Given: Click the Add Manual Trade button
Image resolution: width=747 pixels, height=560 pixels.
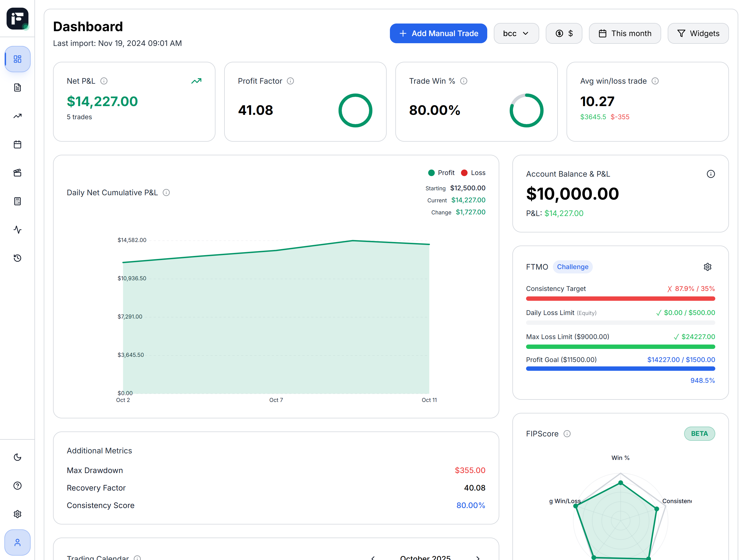Looking at the screenshot, I should point(438,33).
